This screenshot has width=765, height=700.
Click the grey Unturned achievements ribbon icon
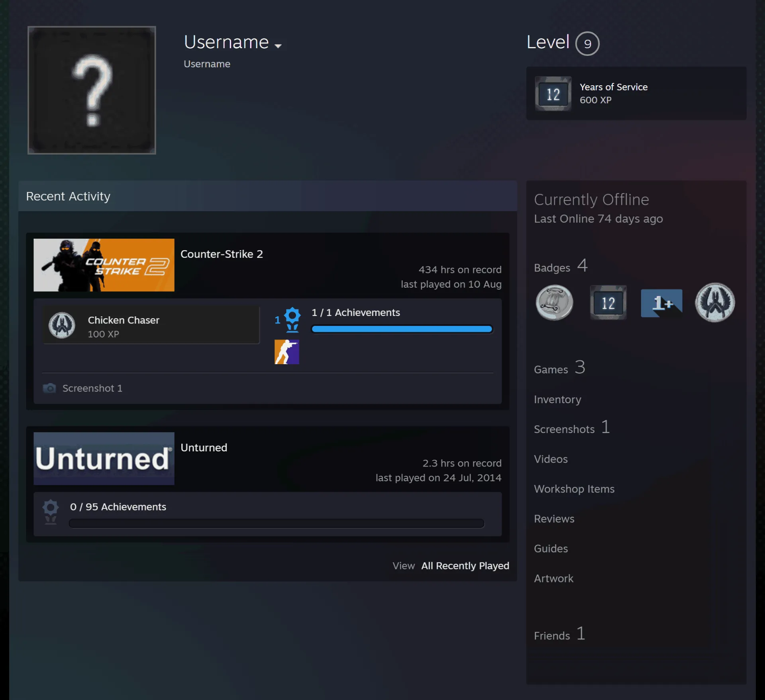pyautogui.click(x=51, y=512)
